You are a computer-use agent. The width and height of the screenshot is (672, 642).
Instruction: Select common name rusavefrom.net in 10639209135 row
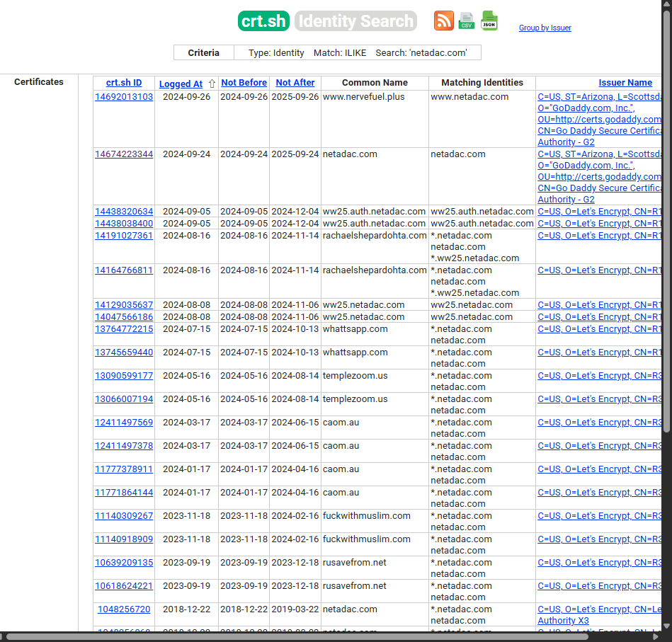click(355, 562)
